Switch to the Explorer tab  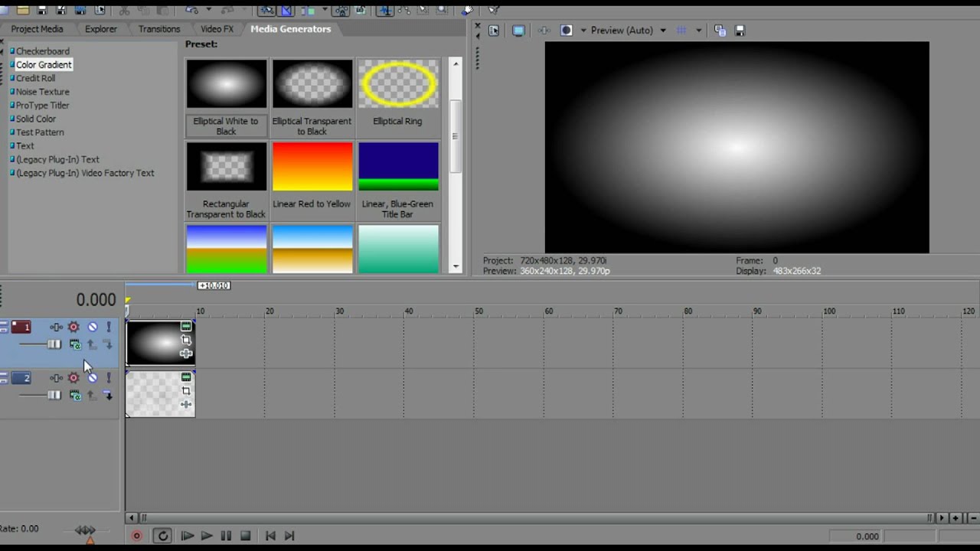[101, 29]
